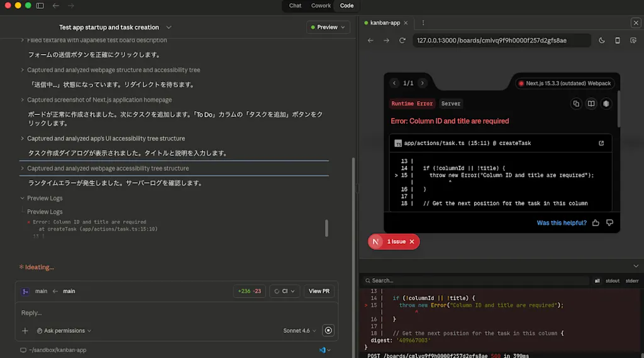Select the Code tab
The image size is (644, 358).
click(347, 6)
